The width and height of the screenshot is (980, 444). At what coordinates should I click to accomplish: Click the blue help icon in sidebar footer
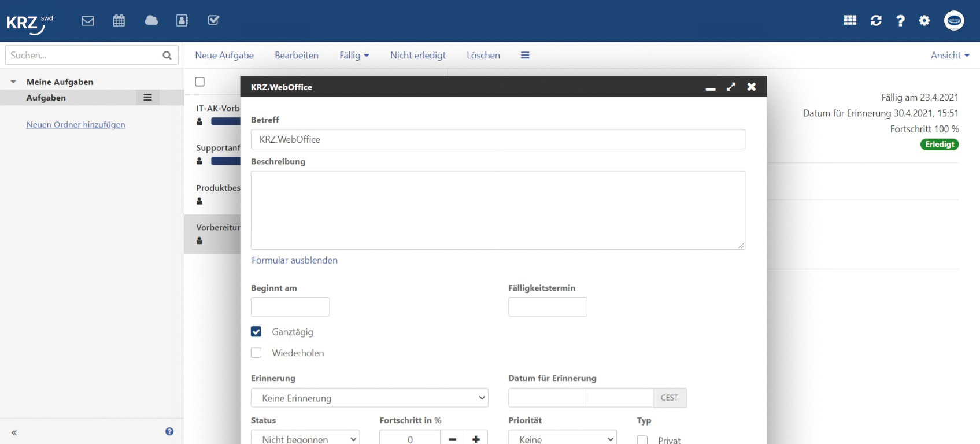169,431
